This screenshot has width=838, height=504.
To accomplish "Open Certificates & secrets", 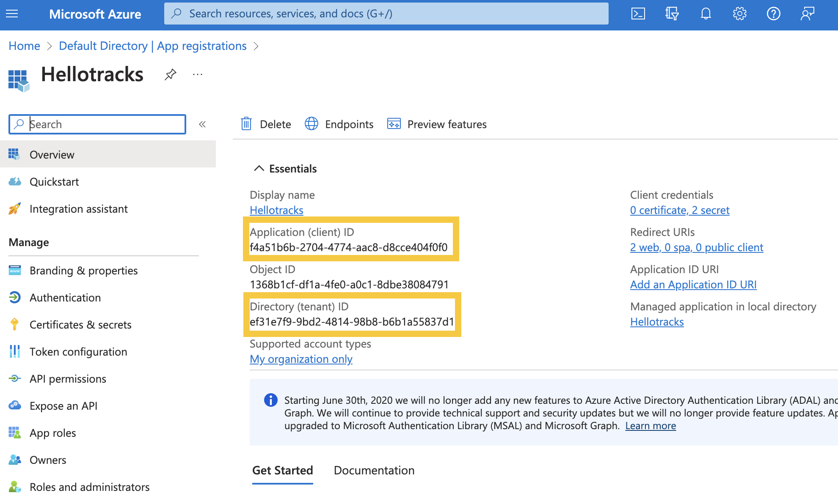I will 80,325.
